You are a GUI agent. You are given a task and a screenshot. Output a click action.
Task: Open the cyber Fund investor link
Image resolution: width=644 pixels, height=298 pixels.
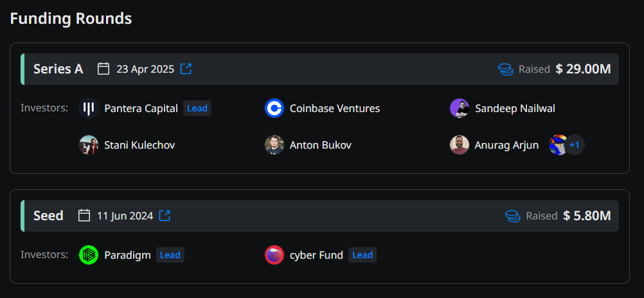coord(315,255)
